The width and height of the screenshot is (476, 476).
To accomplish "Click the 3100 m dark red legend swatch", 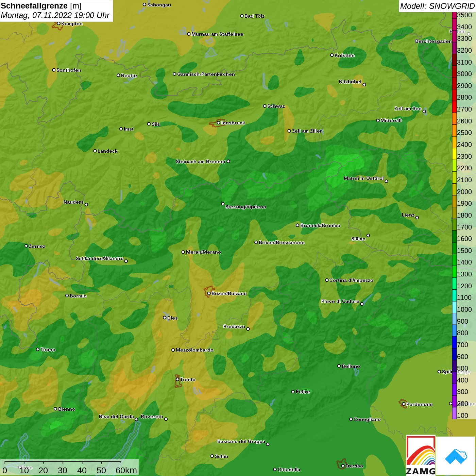I will (454, 60).
